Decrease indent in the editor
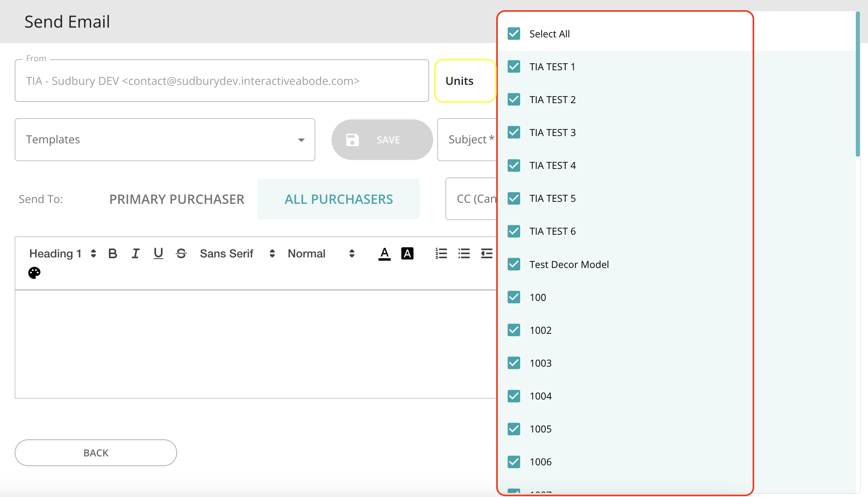Viewport: 868px width, 497px height. (486, 254)
